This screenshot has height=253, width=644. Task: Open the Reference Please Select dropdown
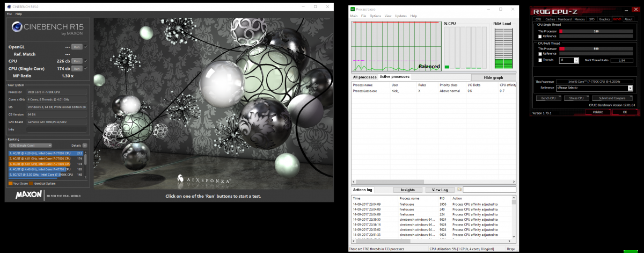[x=594, y=88]
